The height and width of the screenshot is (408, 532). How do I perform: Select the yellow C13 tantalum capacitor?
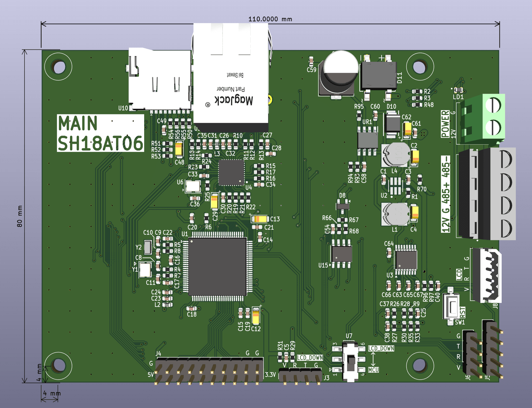pos(260,219)
